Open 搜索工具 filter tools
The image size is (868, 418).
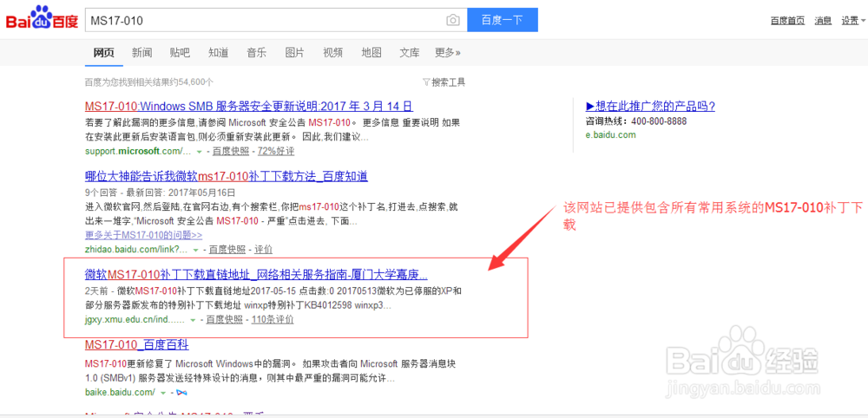tap(444, 82)
